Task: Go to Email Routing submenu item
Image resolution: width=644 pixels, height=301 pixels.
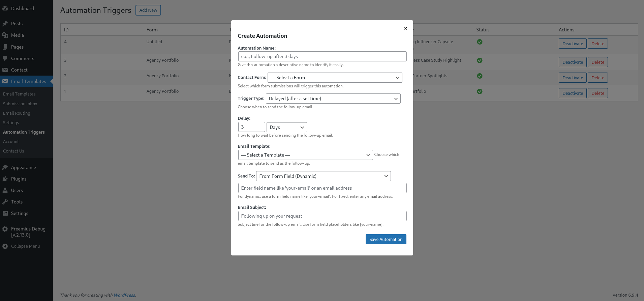Action: coord(17,113)
